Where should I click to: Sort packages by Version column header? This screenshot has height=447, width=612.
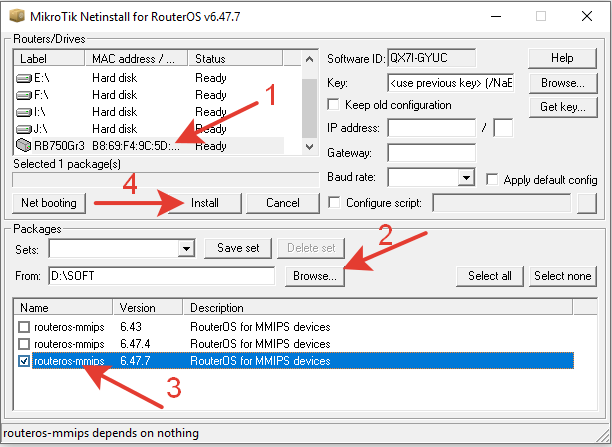(148, 308)
